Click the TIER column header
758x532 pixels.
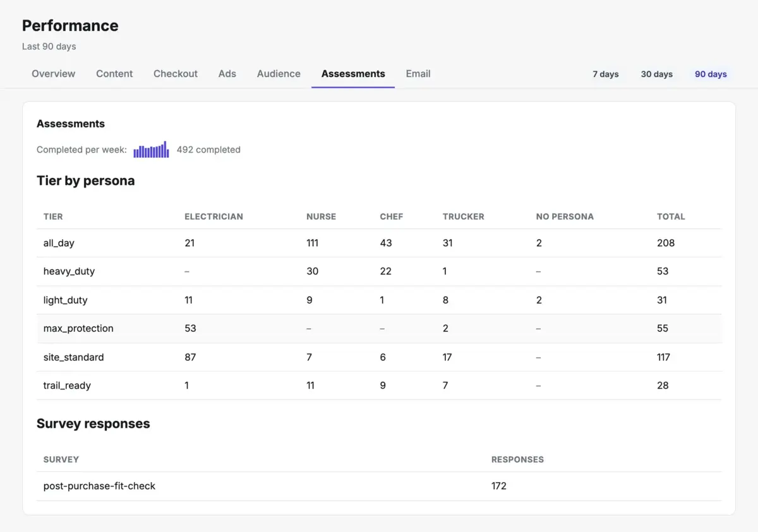pos(53,216)
